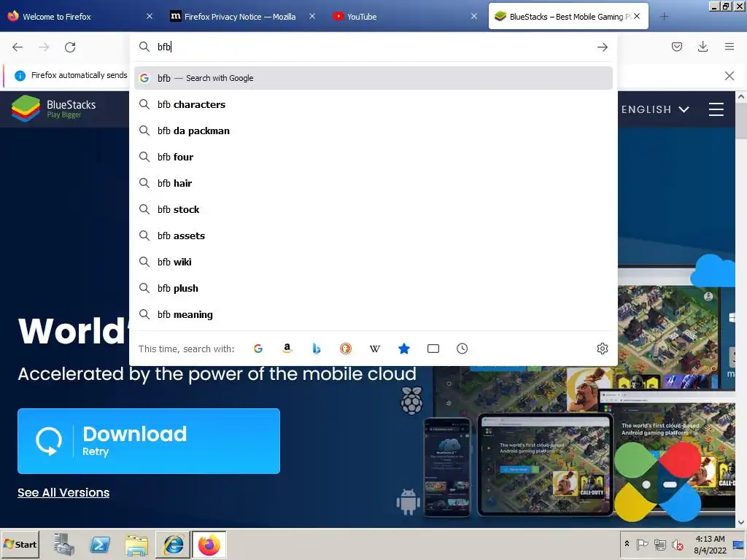Image resolution: width=747 pixels, height=560 pixels.
Task: Search history using the clock icon
Action: coord(462,349)
